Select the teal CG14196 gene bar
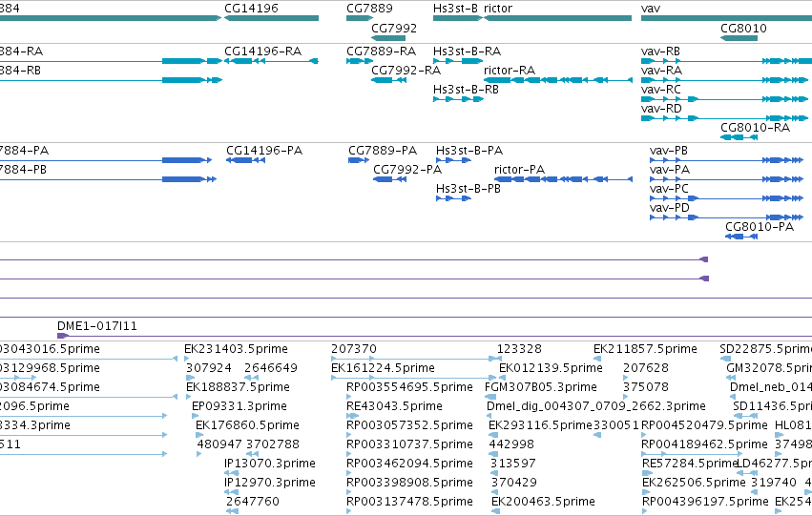The image size is (812, 516). tap(271, 18)
